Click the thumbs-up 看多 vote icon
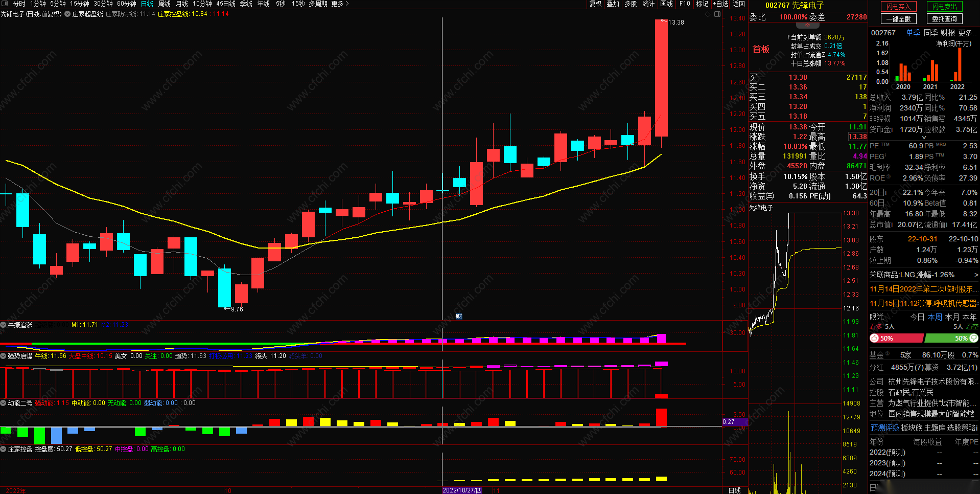Viewport: 980px width, 494px height. point(874,338)
